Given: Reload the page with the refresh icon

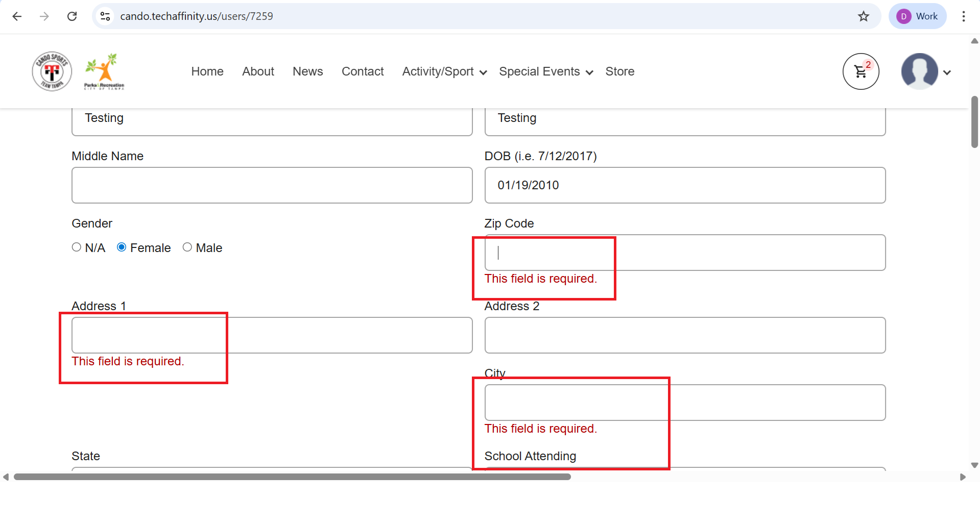Looking at the screenshot, I should coord(72,16).
